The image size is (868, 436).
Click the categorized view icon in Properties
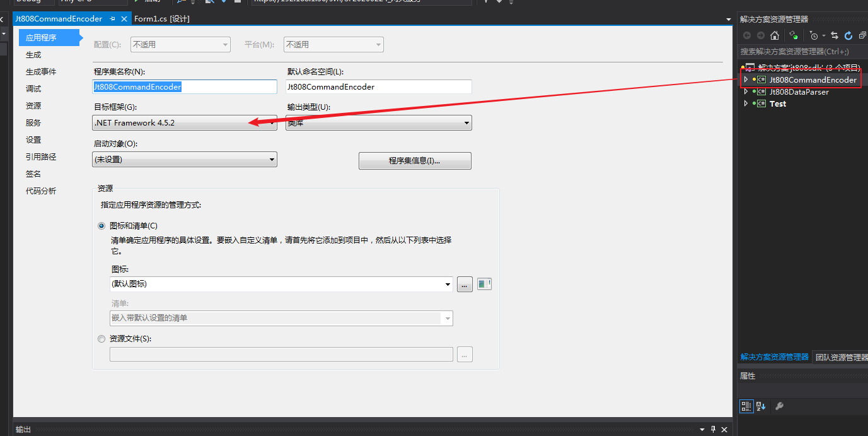746,406
